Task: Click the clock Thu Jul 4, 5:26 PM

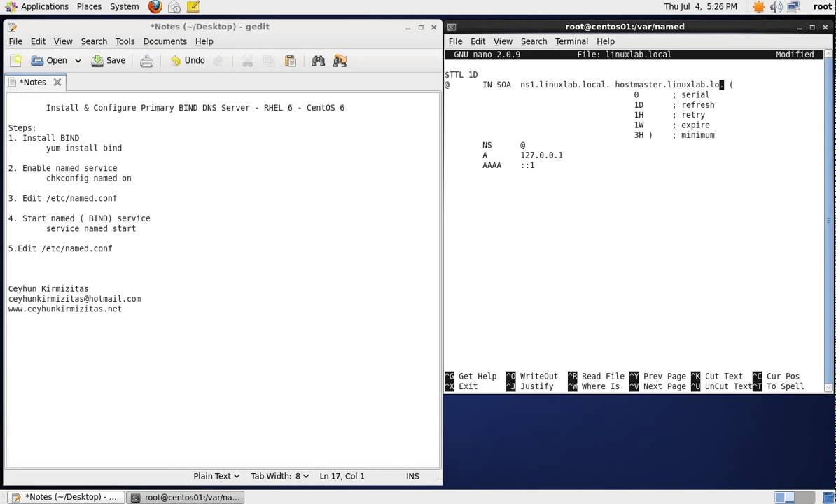Action: 701,6
